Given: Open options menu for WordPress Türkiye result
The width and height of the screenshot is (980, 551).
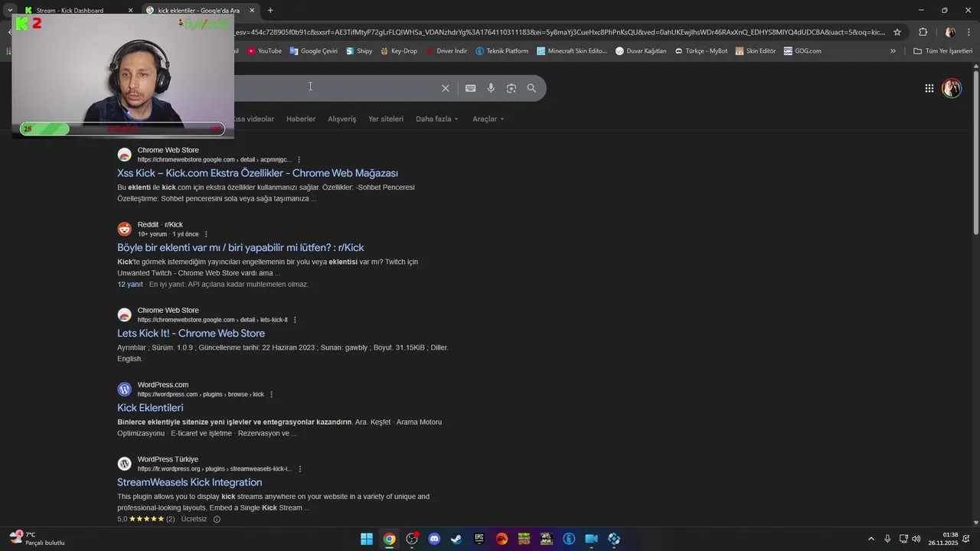Looking at the screenshot, I should tap(300, 468).
